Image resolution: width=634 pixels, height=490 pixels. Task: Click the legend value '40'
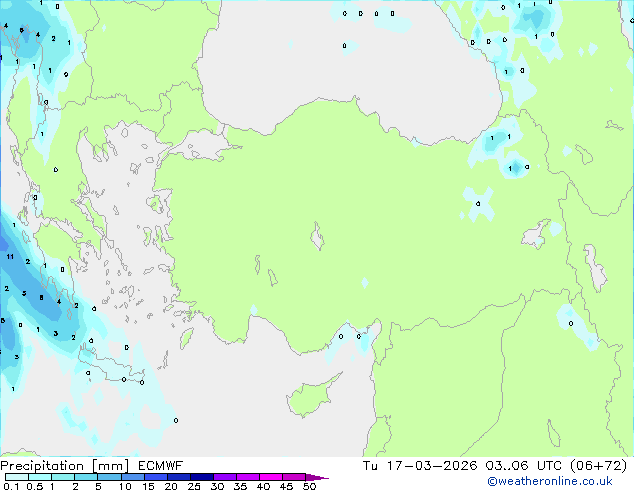point(263,486)
